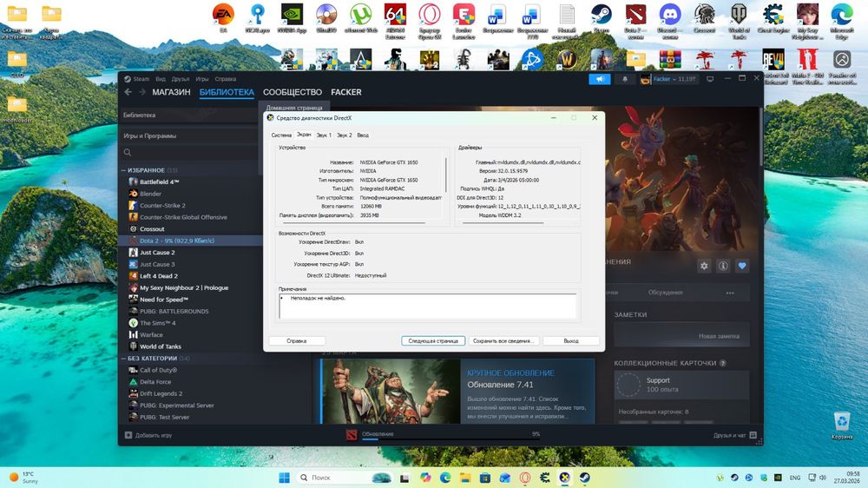Click the Steam icon in the taskbar

584,478
